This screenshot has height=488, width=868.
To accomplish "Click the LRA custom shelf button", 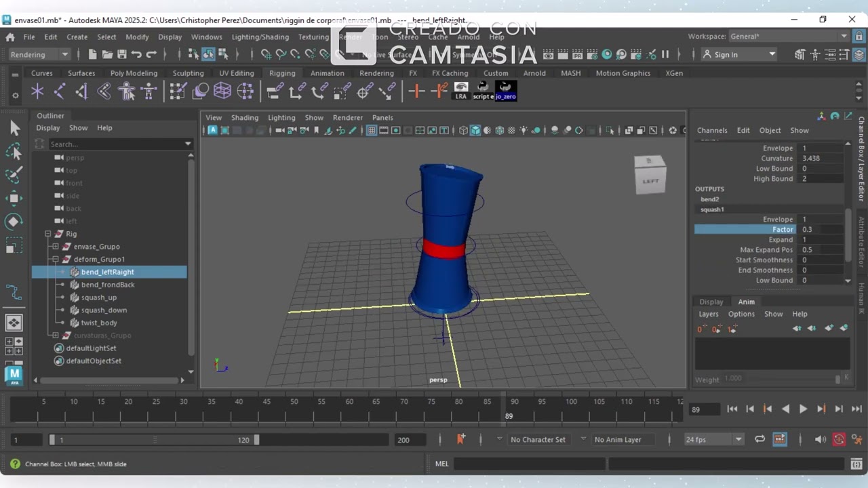I will click(x=461, y=91).
